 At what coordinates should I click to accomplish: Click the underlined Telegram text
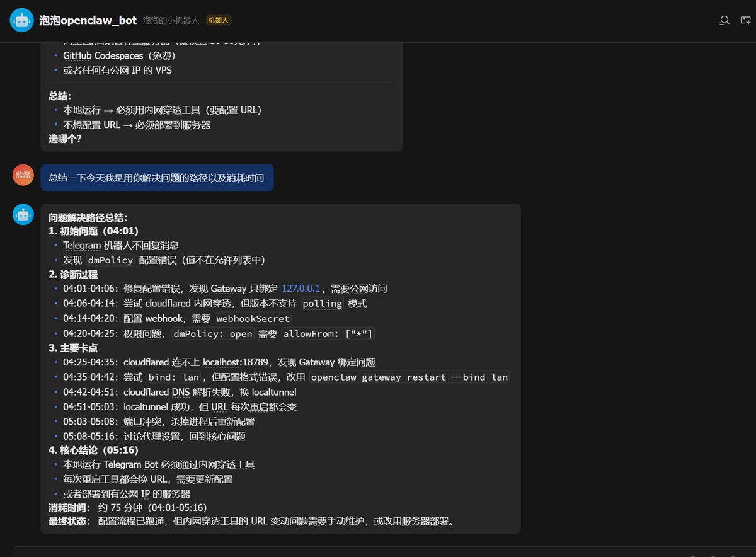pos(81,244)
